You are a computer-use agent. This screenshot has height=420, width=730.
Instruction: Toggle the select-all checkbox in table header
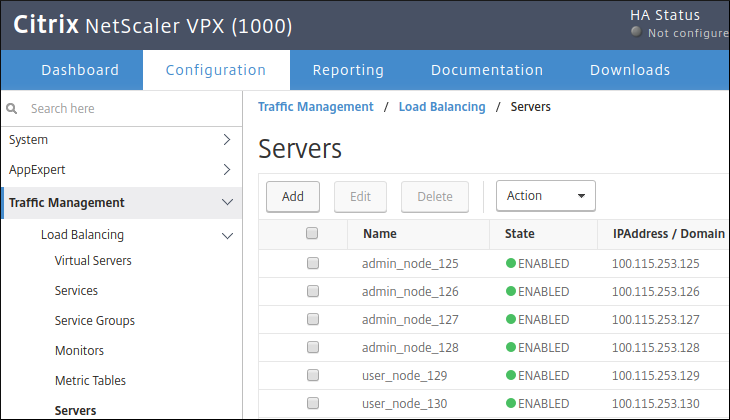tap(312, 234)
